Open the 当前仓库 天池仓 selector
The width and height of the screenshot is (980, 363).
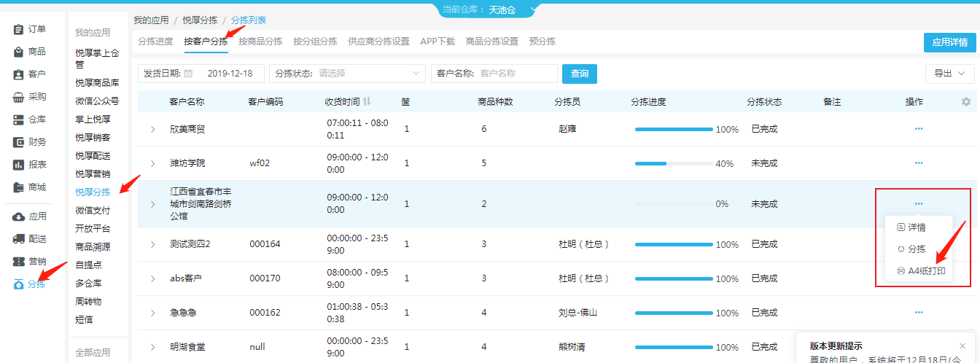pyautogui.click(x=490, y=9)
